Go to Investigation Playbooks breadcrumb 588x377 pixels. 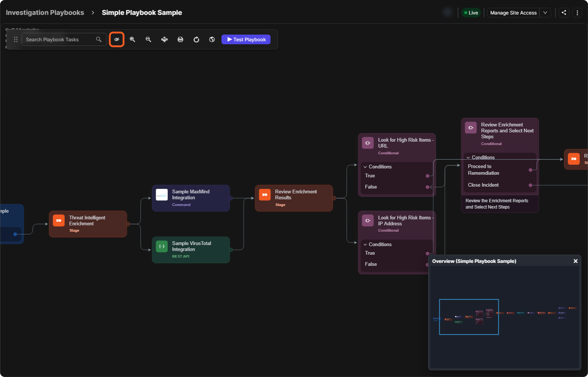tap(45, 13)
